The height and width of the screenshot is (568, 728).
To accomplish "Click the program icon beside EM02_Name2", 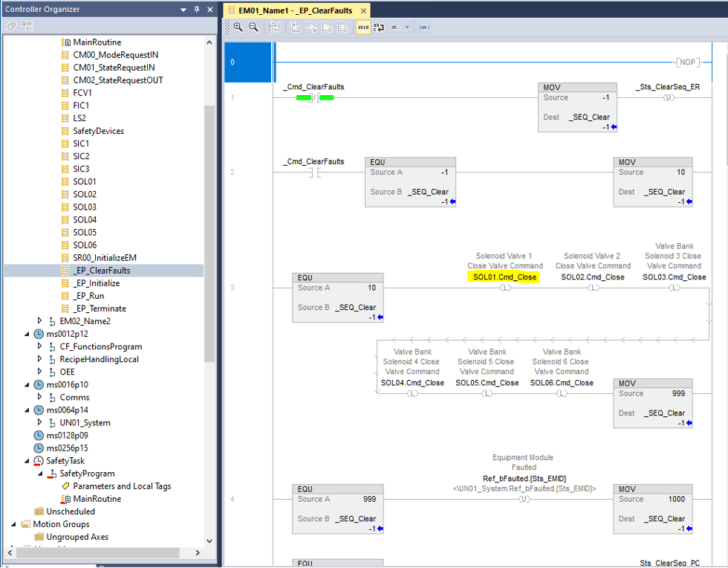I will point(52,321).
